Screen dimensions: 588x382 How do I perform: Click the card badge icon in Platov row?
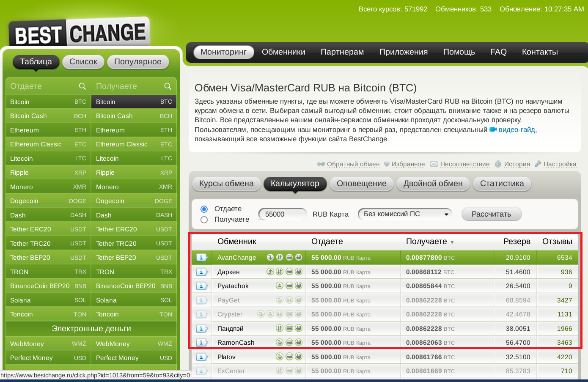click(x=289, y=357)
